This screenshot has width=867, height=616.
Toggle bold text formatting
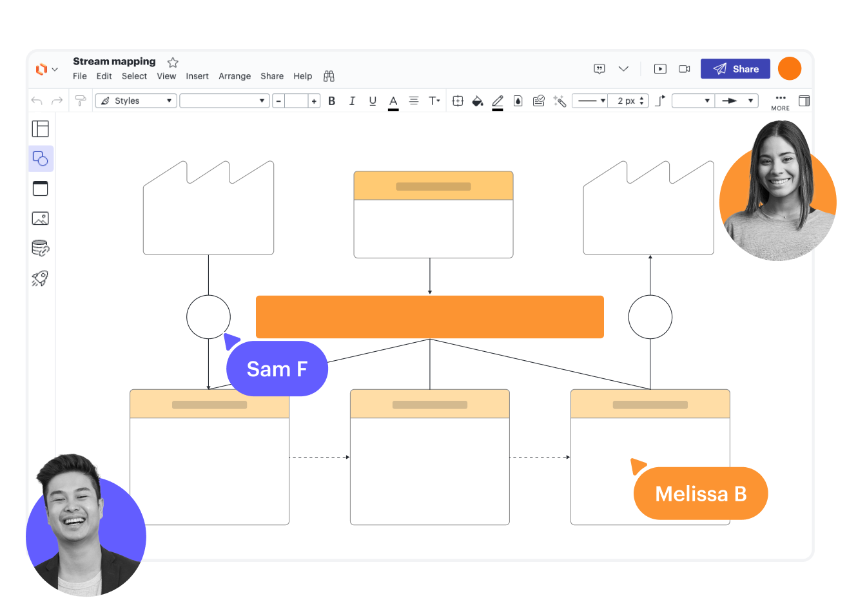pyautogui.click(x=331, y=101)
